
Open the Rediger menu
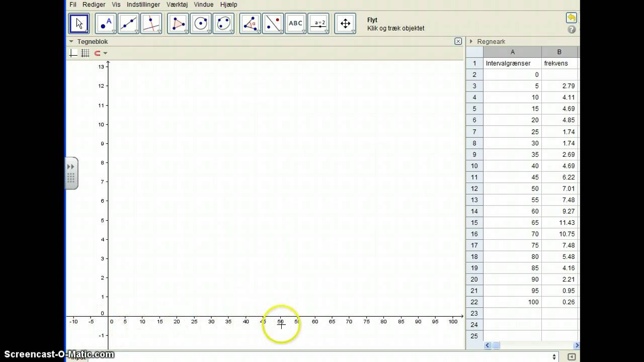point(94,5)
